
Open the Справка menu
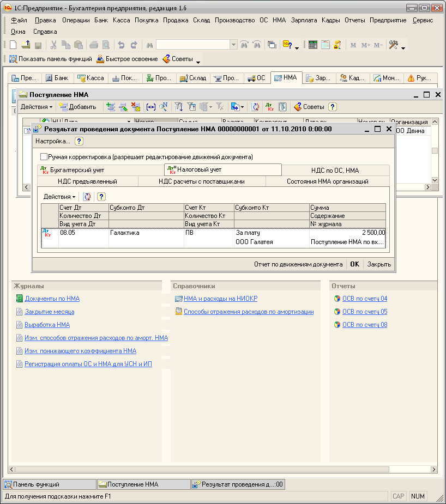pyautogui.click(x=45, y=32)
